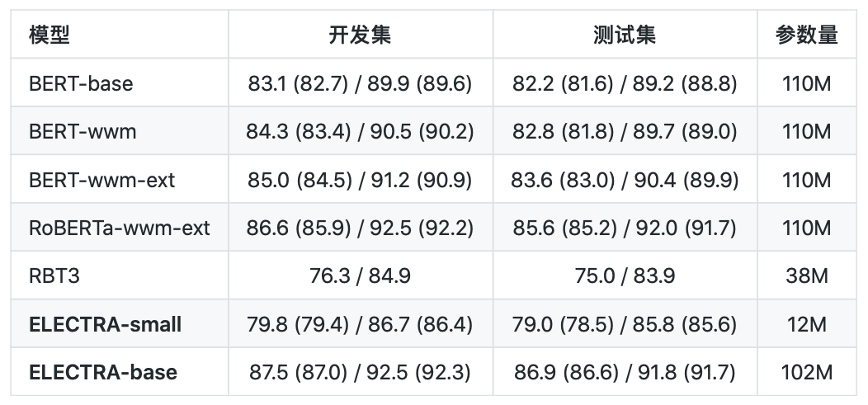Click the 模型 column header
The height and width of the screenshot is (405, 868).
(x=50, y=35)
